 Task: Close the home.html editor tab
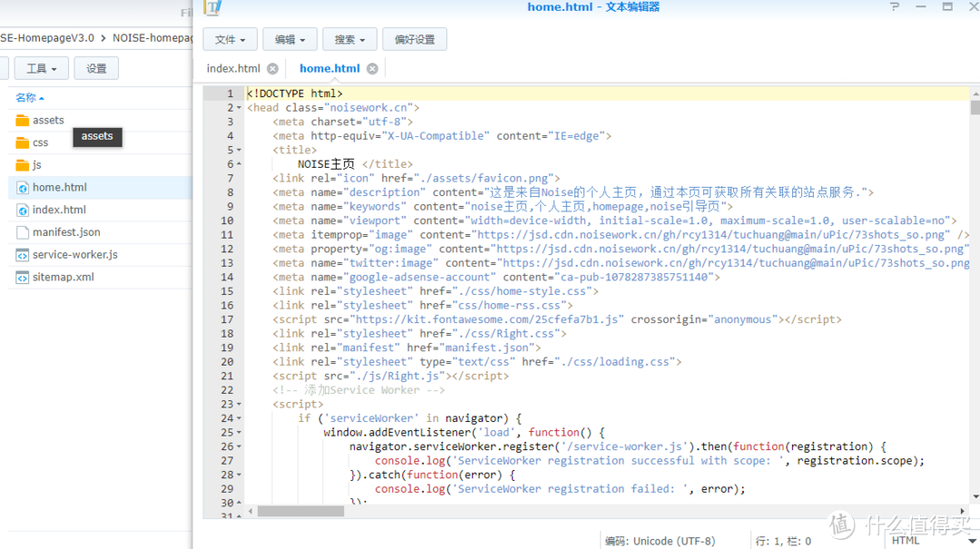[x=371, y=69]
